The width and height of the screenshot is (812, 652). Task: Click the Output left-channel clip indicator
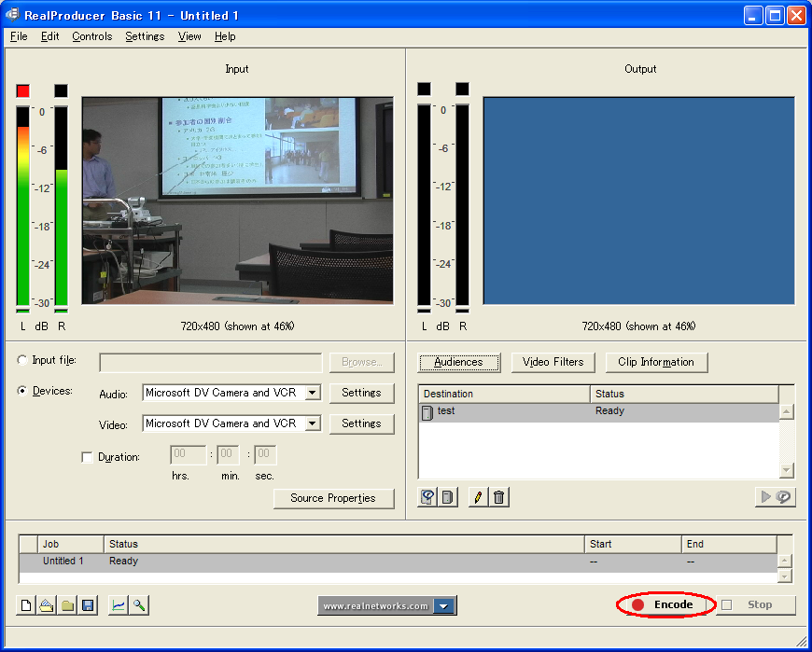[x=424, y=89]
